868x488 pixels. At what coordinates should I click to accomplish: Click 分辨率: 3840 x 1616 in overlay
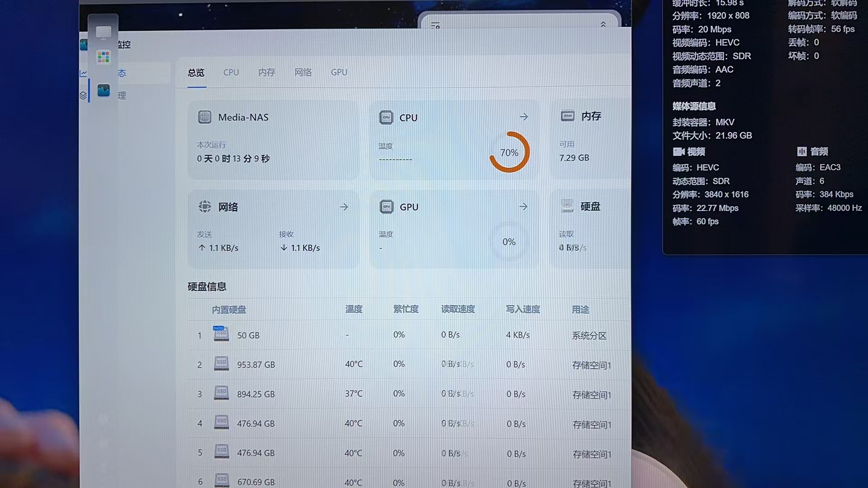point(711,195)
